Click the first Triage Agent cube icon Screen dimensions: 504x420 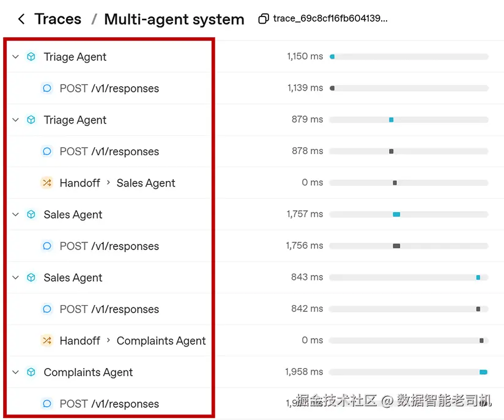(x=31, y=57)
